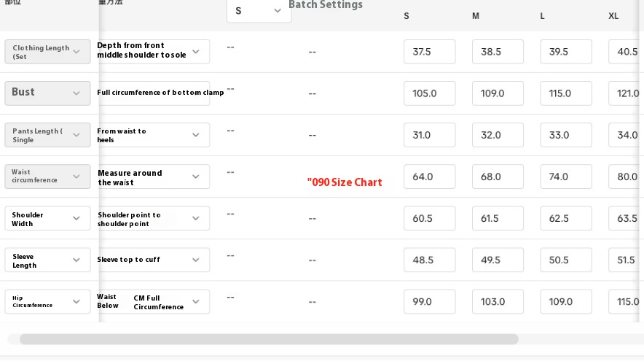This screenshot has width=644, height=364.
Task: Click the Batch Settings label
Action: point(326,5)
